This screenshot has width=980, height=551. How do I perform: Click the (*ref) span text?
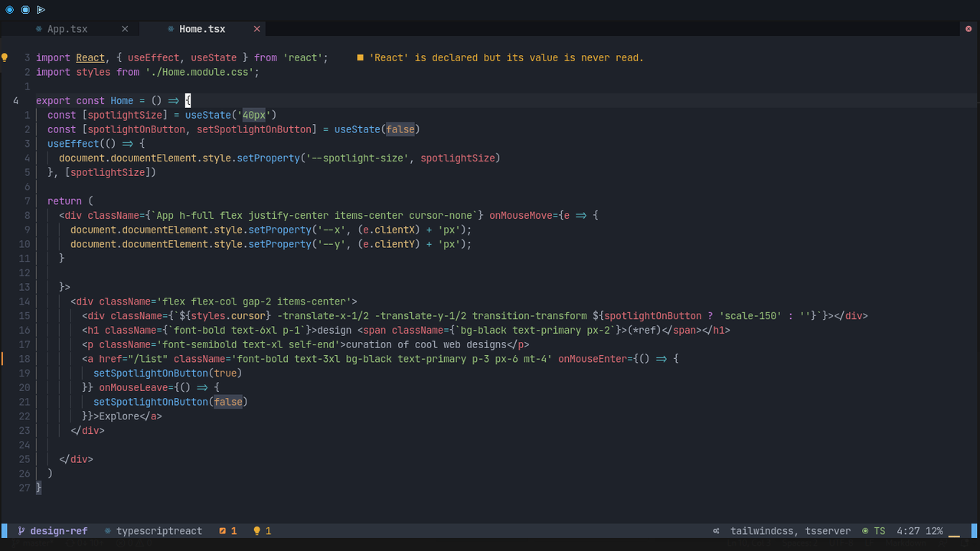click(645, 331)
